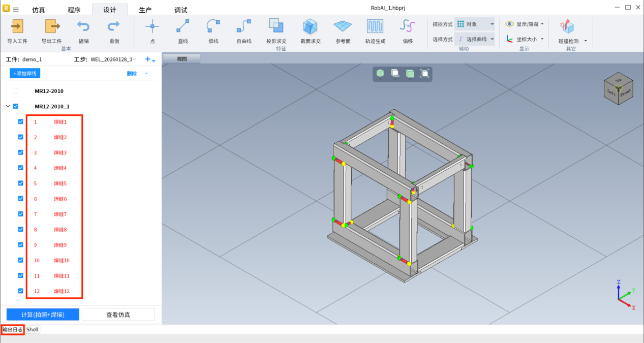Image resolution: width=644 pixels, height=343 pixels.
Task: Click the 导出工件 export workpiece icon
Action: pos(51,26)
